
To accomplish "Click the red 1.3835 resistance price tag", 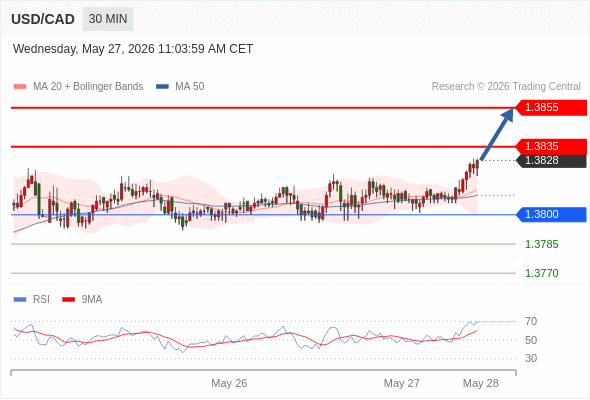I will pyautogui.click(x=551, y=146).
